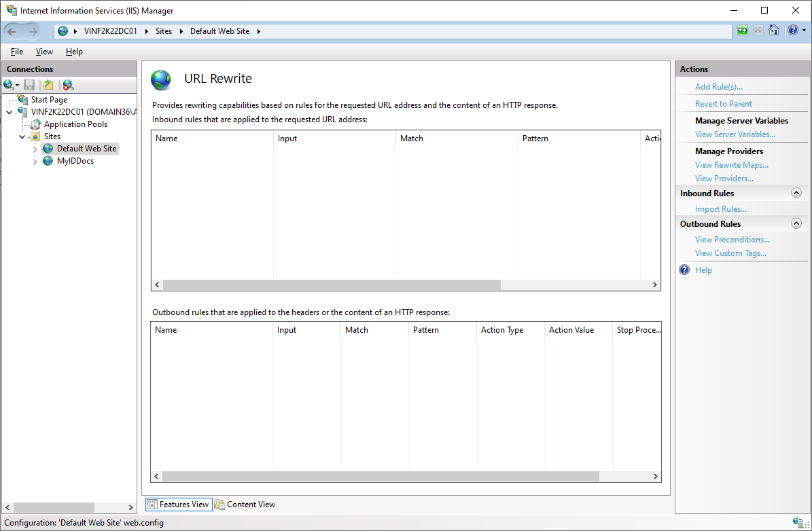Image resolution: width=812 pixels, height=531 pixels.
Task: Sort outbound rules by Action Value column
Action: [x=578, y=330]
